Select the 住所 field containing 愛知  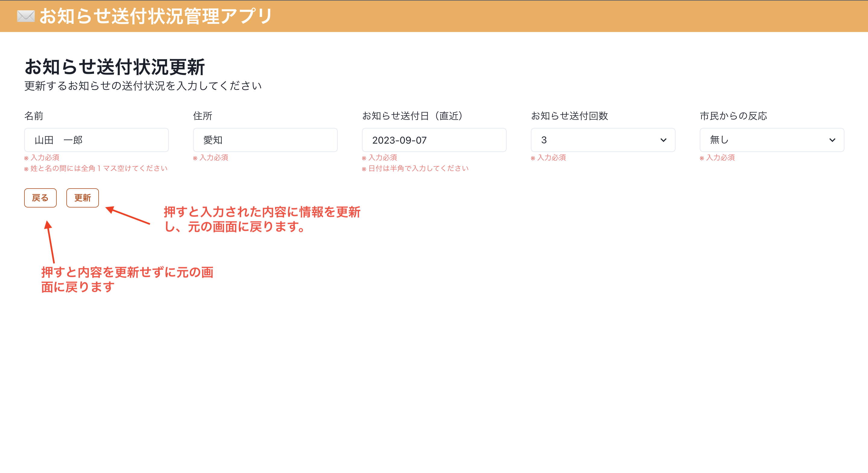point(265,140)
